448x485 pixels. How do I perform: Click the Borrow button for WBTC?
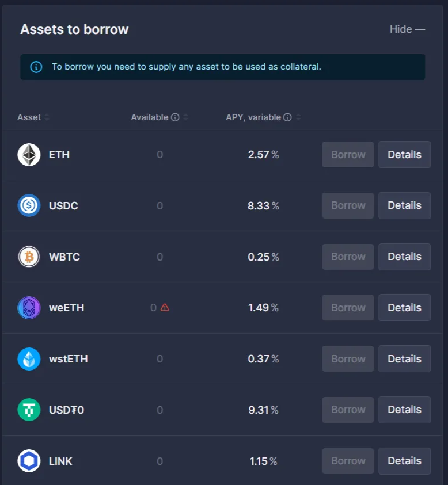coord(348,257)
